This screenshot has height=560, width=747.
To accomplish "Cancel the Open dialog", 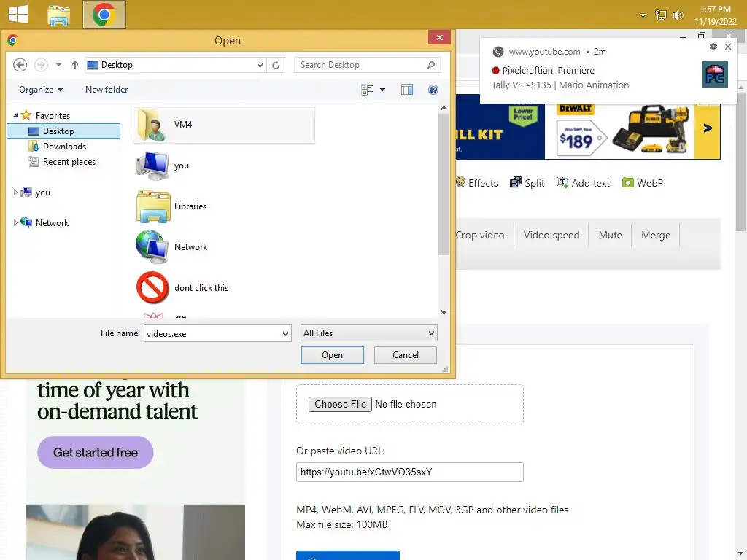I will point(406,355).
